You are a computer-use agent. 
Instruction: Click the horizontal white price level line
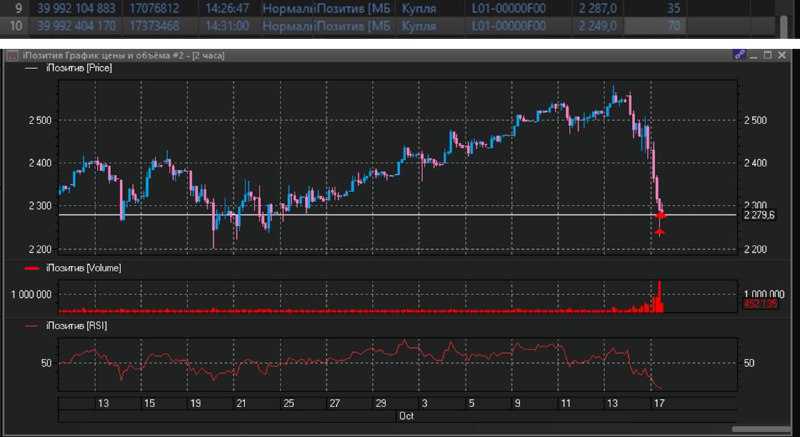pos(397,215)
